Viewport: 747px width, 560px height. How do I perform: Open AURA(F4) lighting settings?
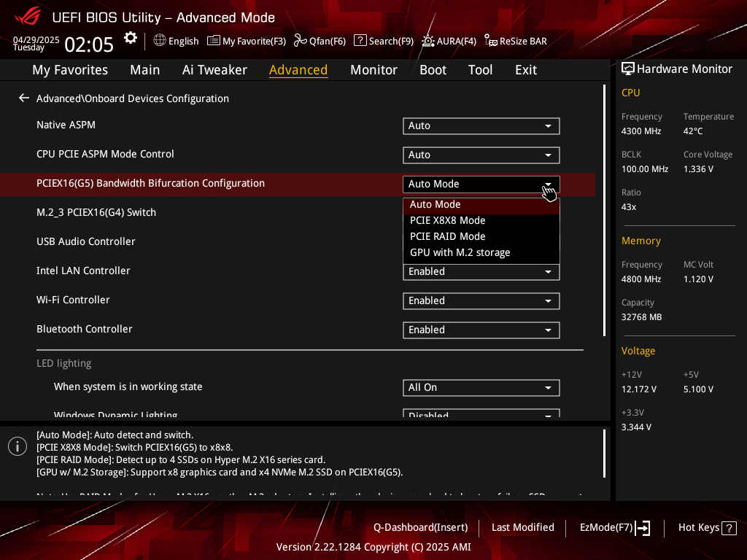point(449,41)
